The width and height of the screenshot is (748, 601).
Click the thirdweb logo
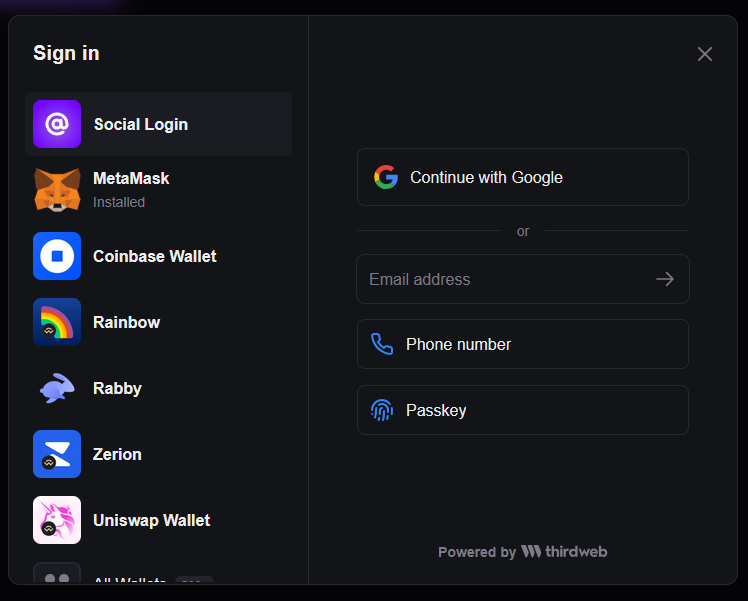pos(564,551)
